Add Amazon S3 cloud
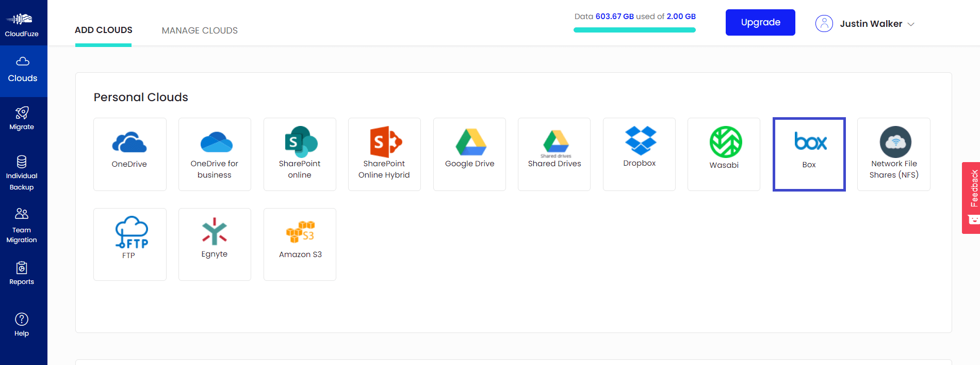This screenshot has height=365, width=980. (x=300, y=244)
